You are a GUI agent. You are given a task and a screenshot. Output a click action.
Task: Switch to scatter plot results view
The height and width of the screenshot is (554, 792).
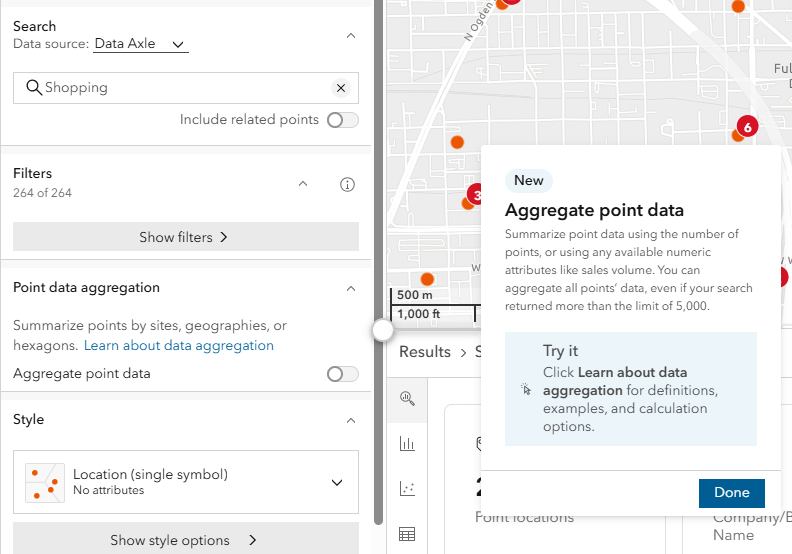tap(407, 489)
